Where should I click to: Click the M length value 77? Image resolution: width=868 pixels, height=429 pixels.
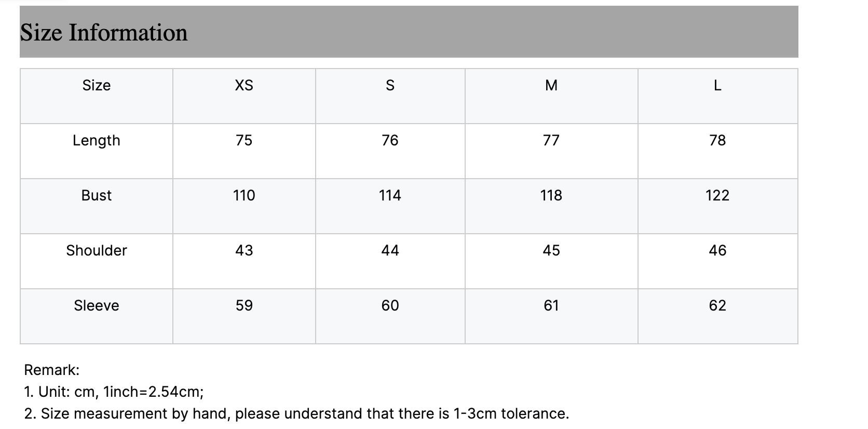pyautogui.click(x=551, y=140)
